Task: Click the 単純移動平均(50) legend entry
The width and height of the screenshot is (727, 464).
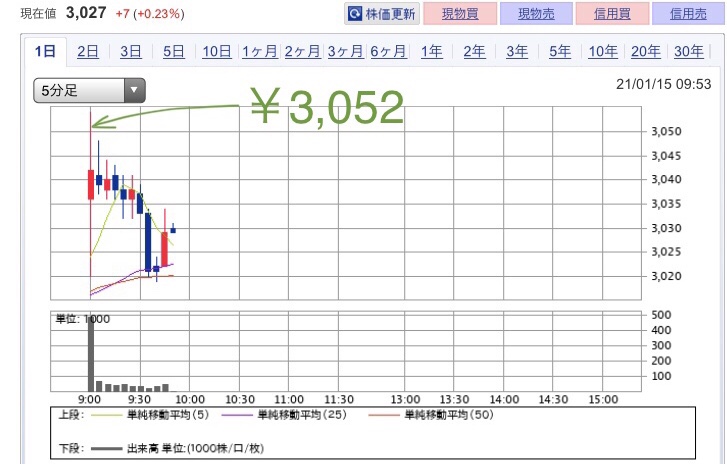Action: click(x=431, y=415)
